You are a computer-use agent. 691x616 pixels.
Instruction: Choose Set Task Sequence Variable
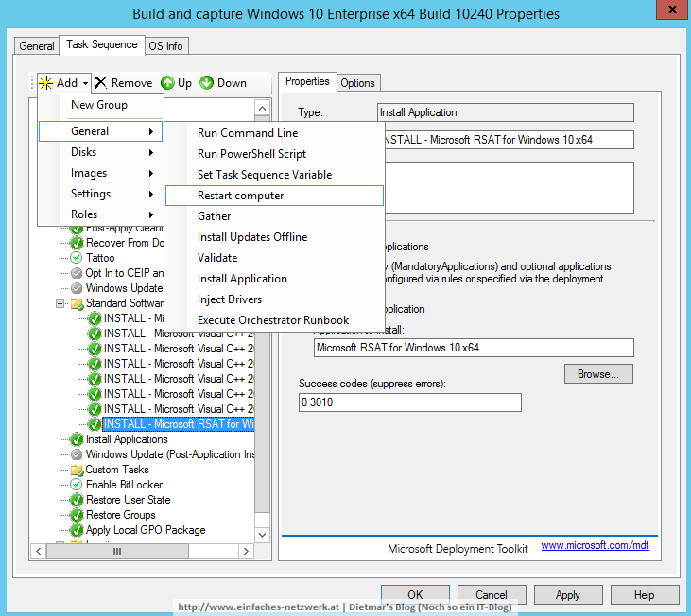click(274, 175)
